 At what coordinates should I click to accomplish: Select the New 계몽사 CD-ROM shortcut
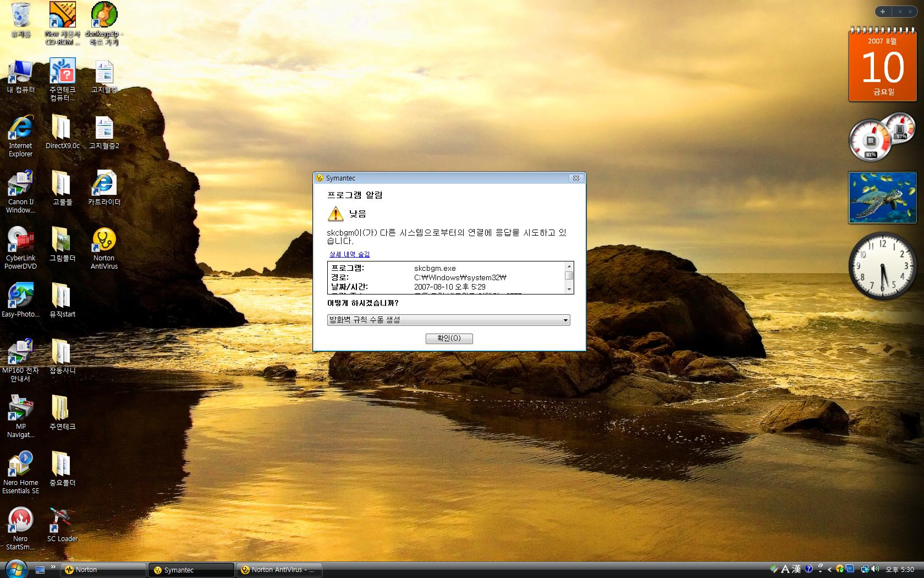tap(62, 24)
